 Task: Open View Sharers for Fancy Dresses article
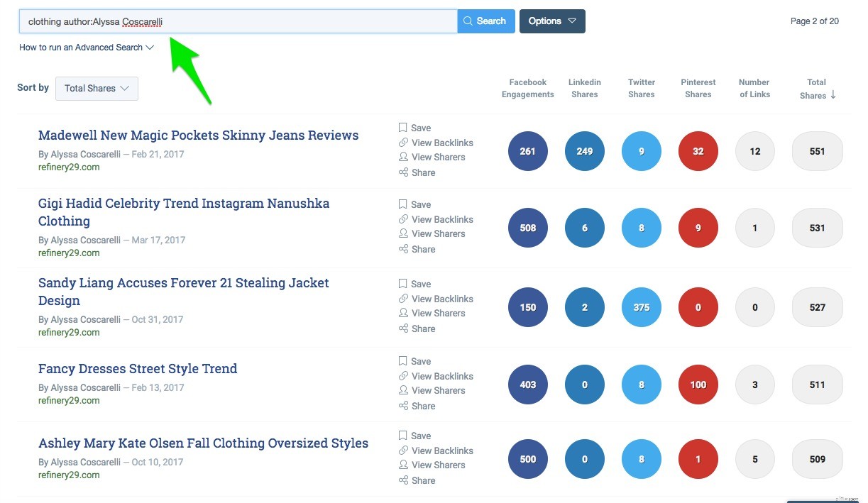438,390
